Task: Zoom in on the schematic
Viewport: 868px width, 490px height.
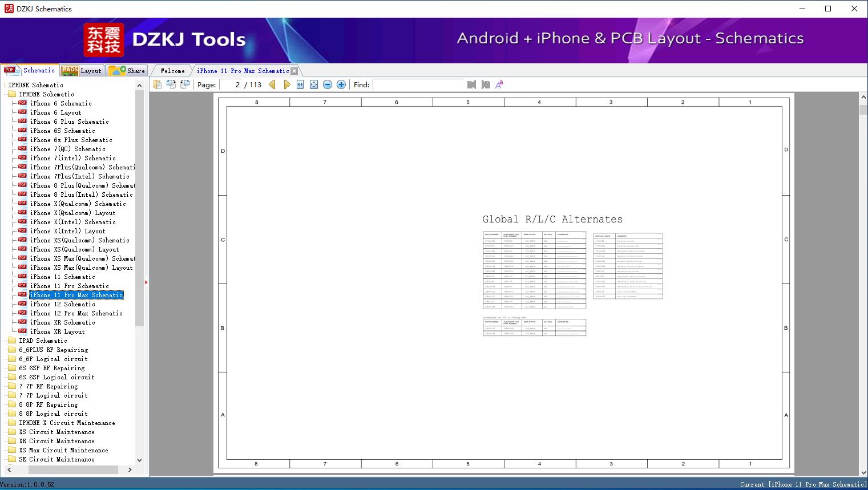Action: 341,84
